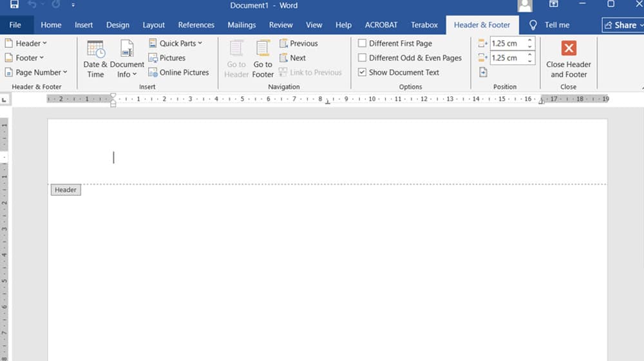
Task: Open the File menu
Action: click(15, 25)
